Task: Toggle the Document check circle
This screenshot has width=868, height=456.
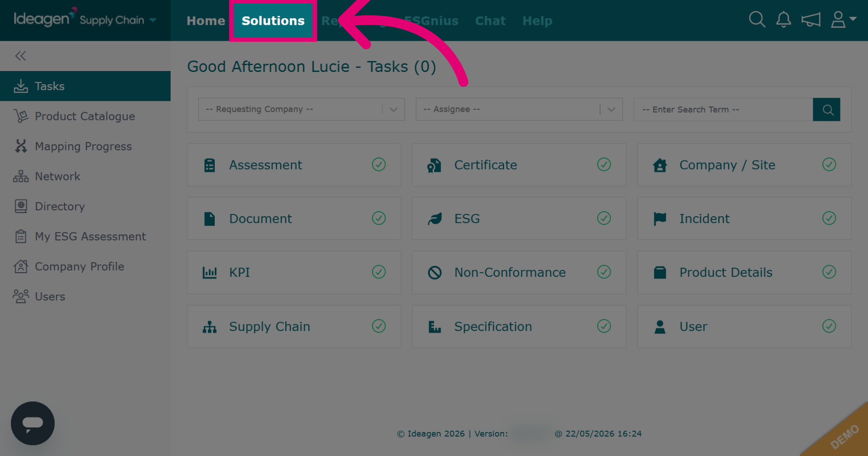Action: [x=379, y=218]
